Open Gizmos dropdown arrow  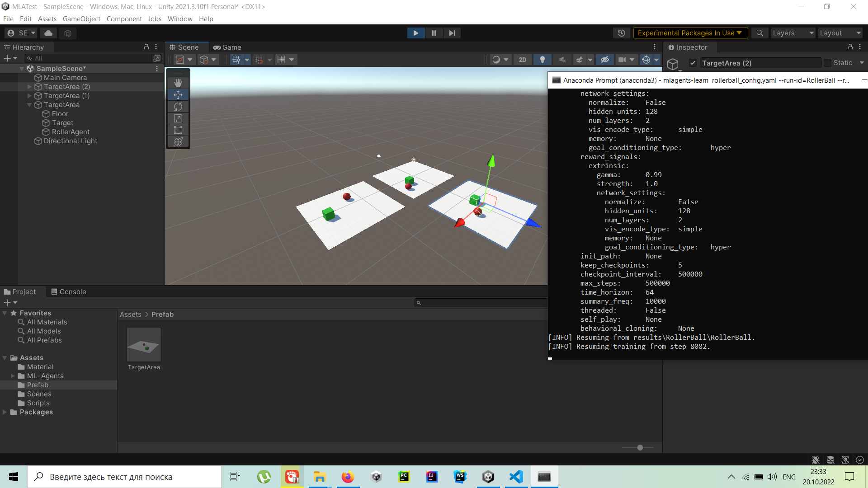656,60
